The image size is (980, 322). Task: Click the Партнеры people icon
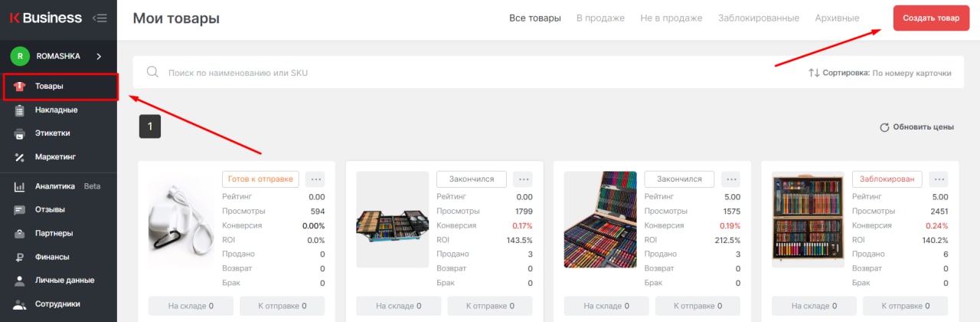[x=20, y=233]
